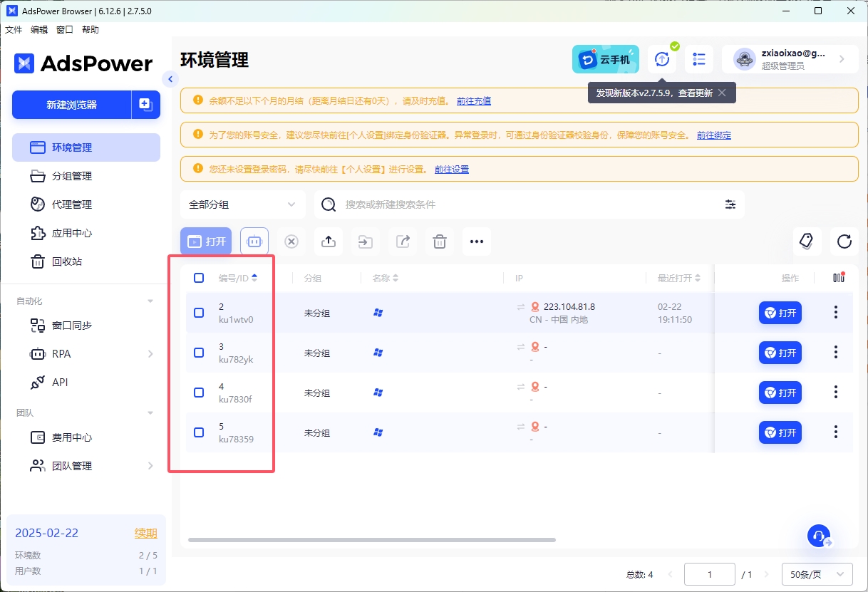Check the select-all checkbox in table header
The image size is (868, 592).
[199, 278]
